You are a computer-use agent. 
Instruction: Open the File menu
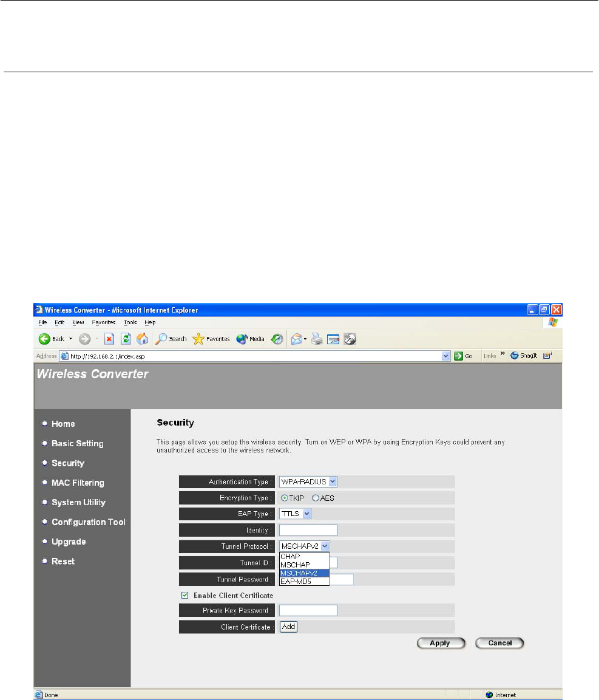[x=43, y=322]
